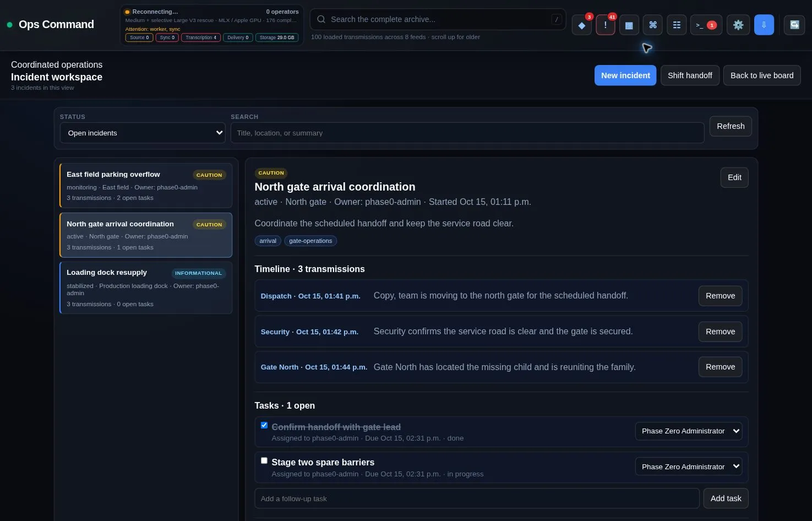The width and height of the screenshot is (812, 521).
Task: Edit the North gate arrival coordination incident
Action: [734, 177]
